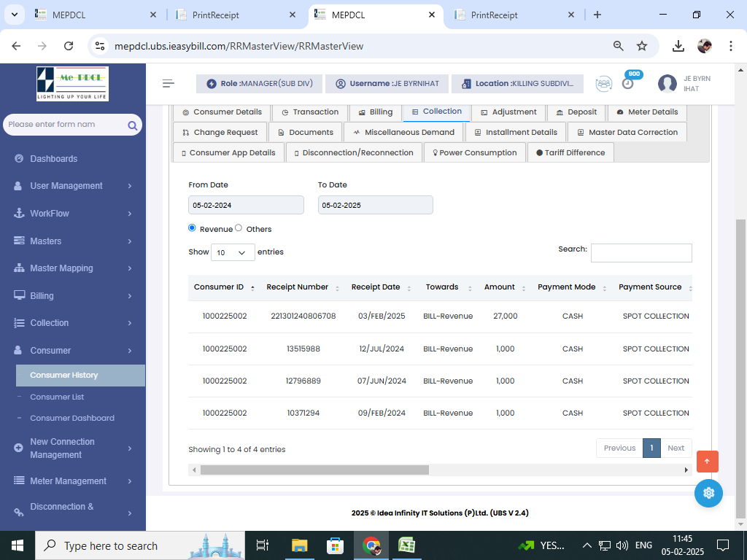Open the JE BYRNIHAT profile avatar

coord(667,83)
